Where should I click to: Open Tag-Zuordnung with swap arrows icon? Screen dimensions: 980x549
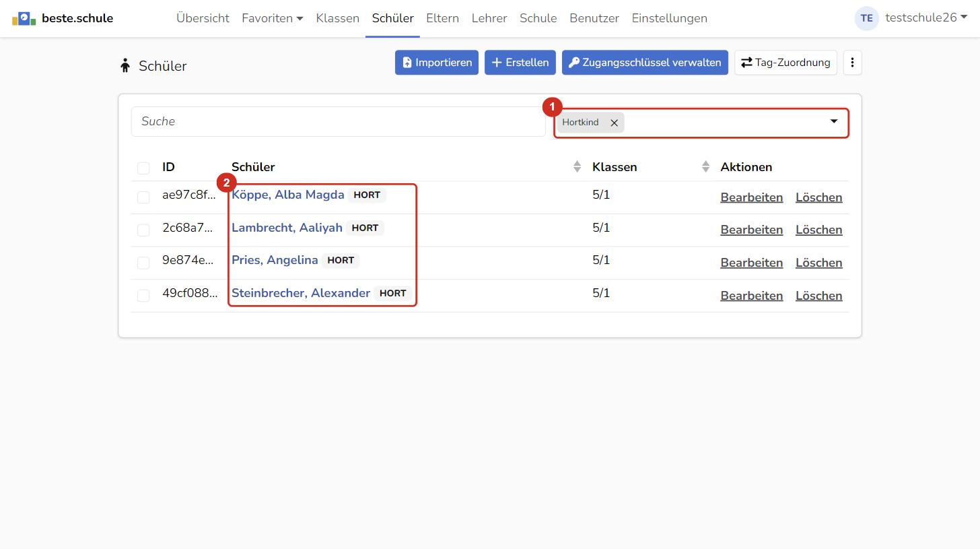pyautogui.click(x=785, y=63)
